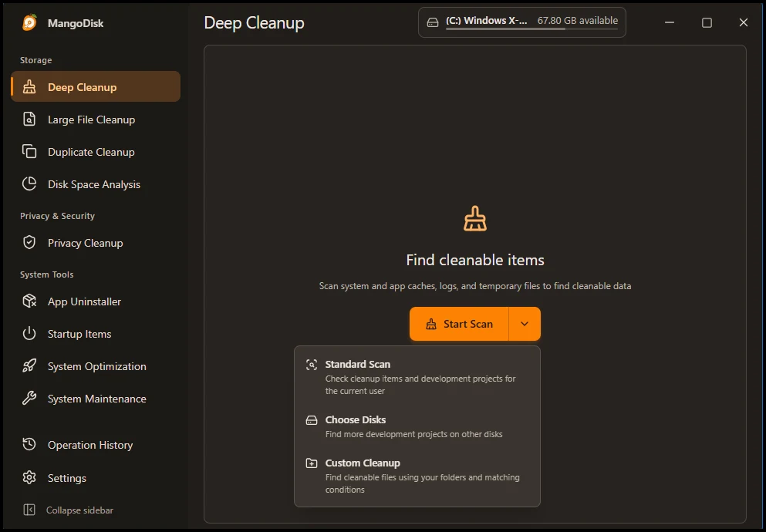
Task: Click the Startup Items power icon
Action: (29, 333)
